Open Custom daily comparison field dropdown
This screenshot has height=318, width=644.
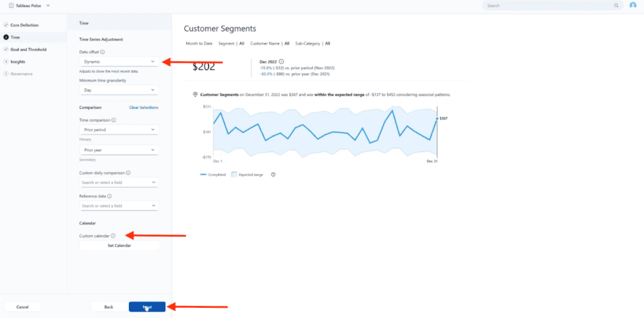[x=119, y=182]
